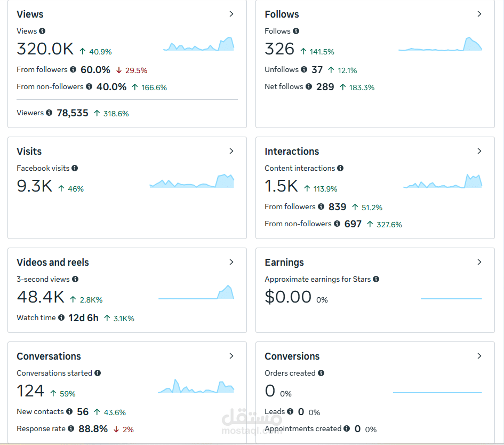Click the Conversions card heading

click(x=292, y=356)
